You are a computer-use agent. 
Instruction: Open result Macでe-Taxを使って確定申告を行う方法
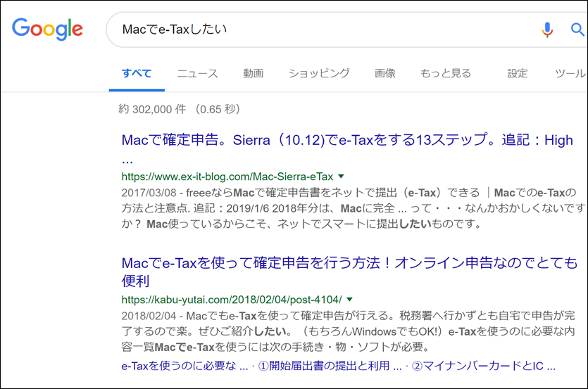[x=349, y=272]
